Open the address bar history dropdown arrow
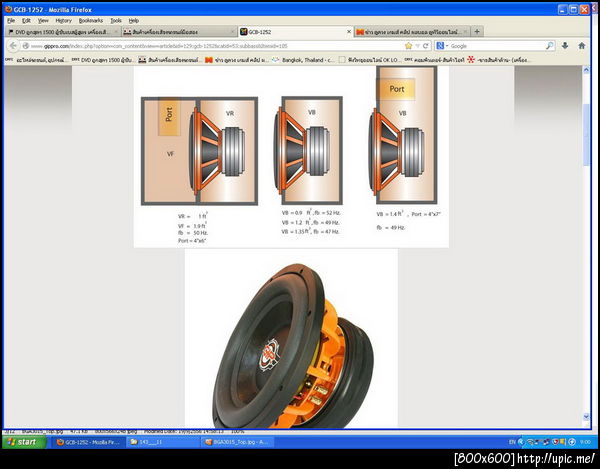 (x=417, y=46)
